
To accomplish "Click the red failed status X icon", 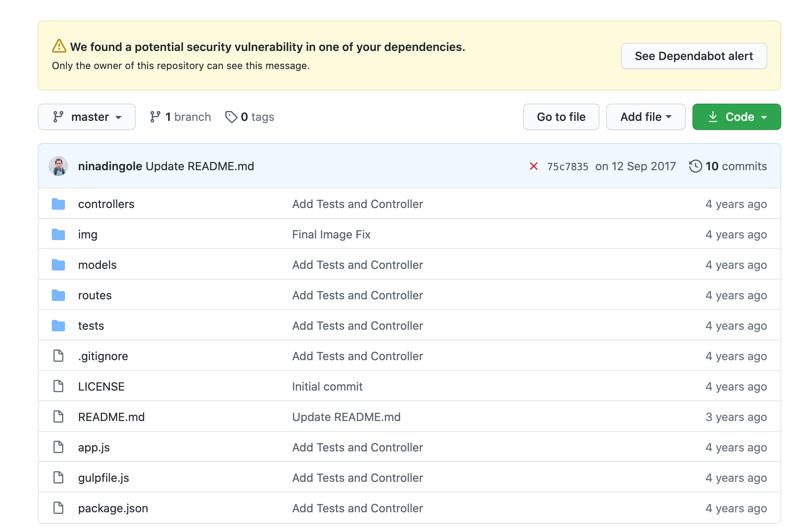I will [533, 166].
